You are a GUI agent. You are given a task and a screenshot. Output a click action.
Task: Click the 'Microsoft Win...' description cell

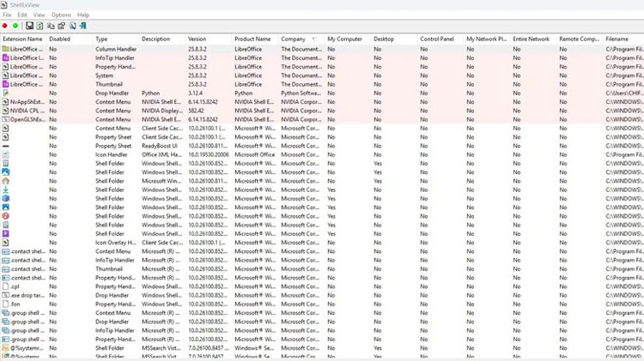point(161,181)
